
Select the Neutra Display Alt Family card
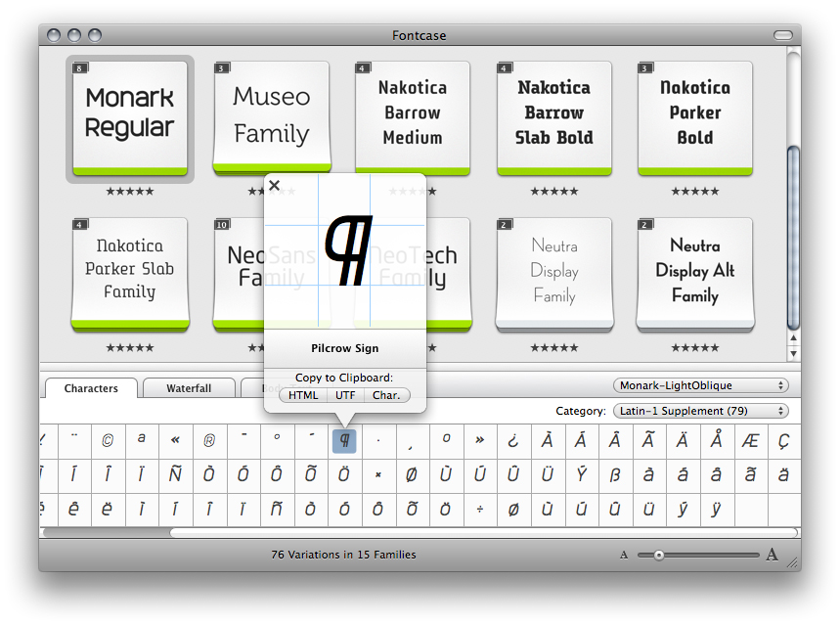point(695,275)
